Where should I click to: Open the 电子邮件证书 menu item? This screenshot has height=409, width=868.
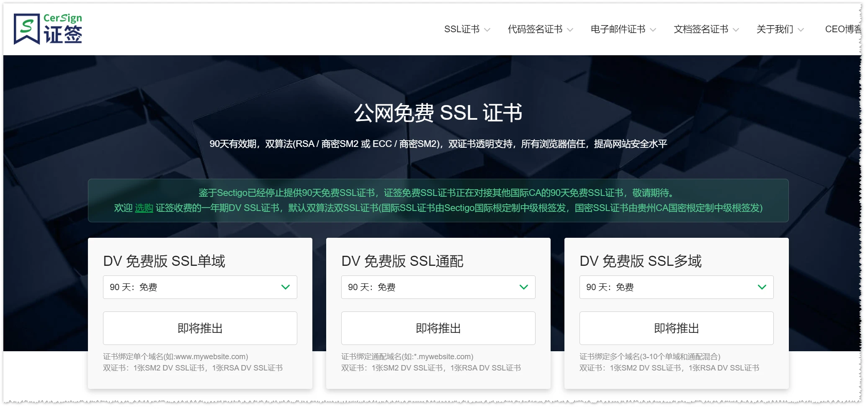(x=618, y=29)
